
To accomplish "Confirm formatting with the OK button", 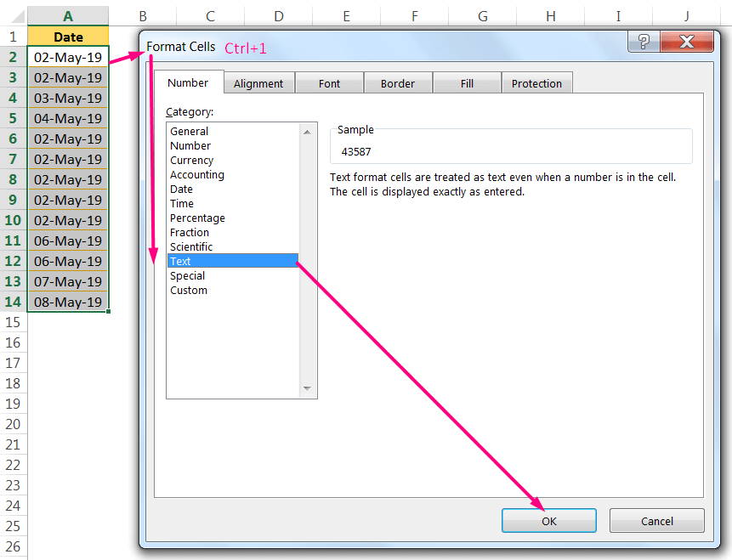I will pos(548,520).
